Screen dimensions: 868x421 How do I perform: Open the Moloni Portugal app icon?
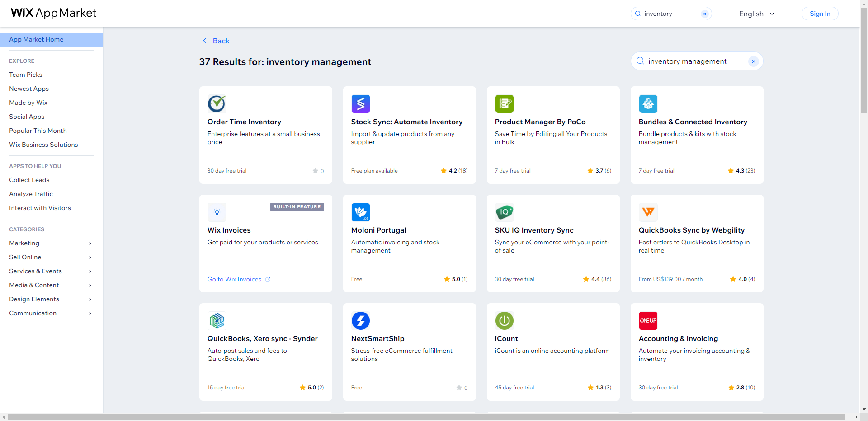(360, 212)
